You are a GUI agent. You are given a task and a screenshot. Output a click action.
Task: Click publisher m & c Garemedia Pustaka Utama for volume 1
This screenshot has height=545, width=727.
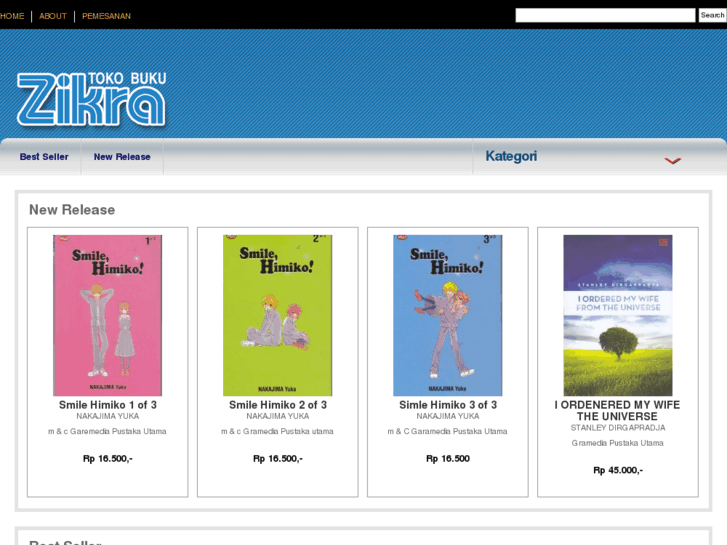coord(107,431)
